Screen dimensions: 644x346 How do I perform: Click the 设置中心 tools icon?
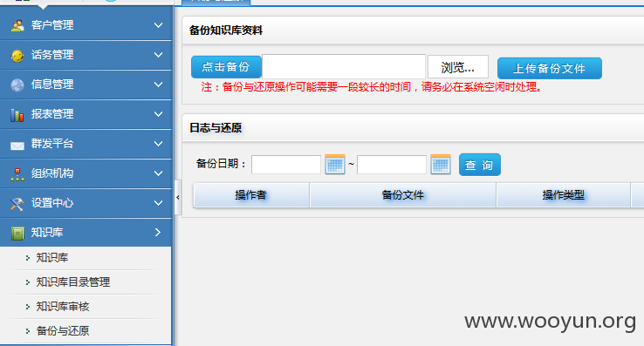click(17, 204)
